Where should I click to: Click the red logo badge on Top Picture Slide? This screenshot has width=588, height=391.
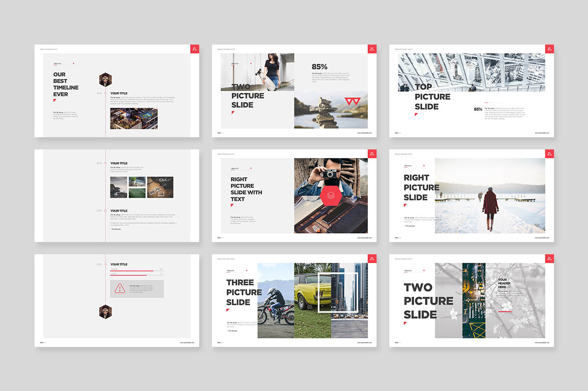click(x=549, y=49)
